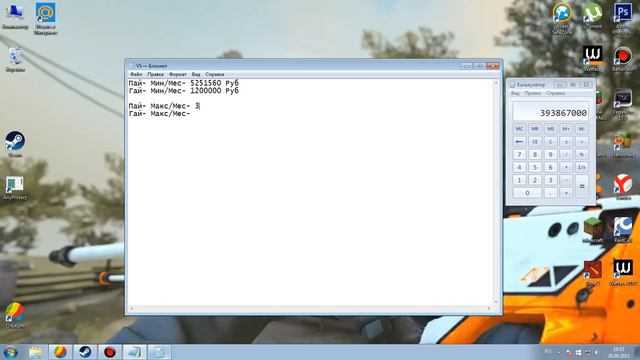640x360 pixels.
Task: Open the RaidCall desktop shortcut
Action: pos(623,229)
